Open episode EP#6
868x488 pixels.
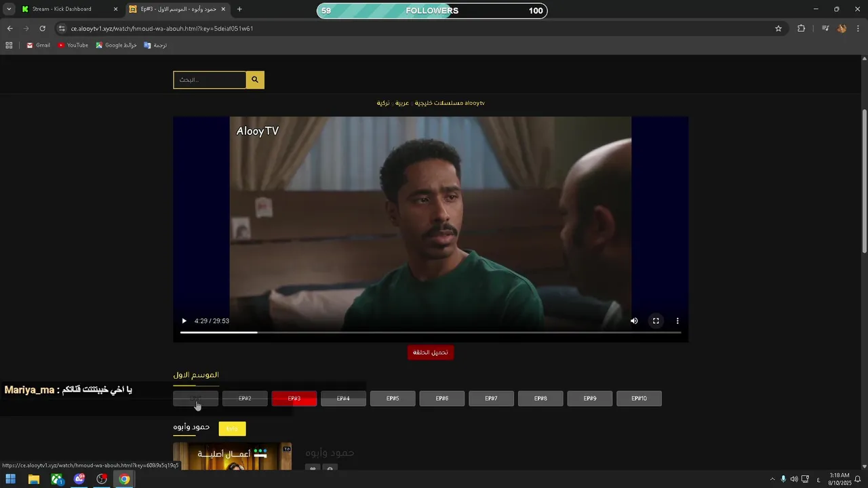click(442, 399)
